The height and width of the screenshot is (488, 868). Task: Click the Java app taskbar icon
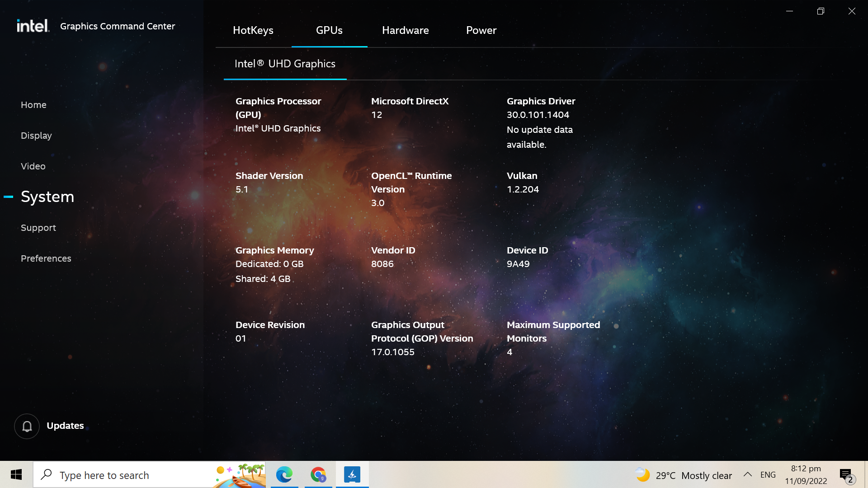(x=352, y=474)
